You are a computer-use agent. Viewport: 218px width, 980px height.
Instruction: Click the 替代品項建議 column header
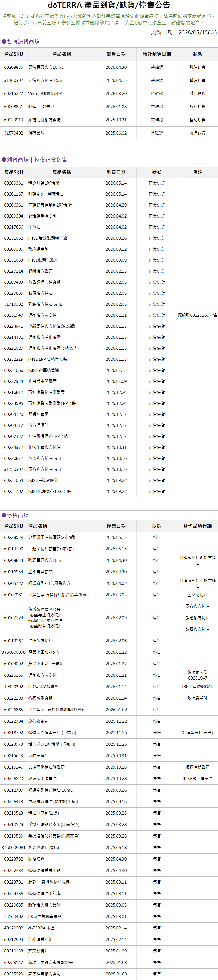[197, 526]
